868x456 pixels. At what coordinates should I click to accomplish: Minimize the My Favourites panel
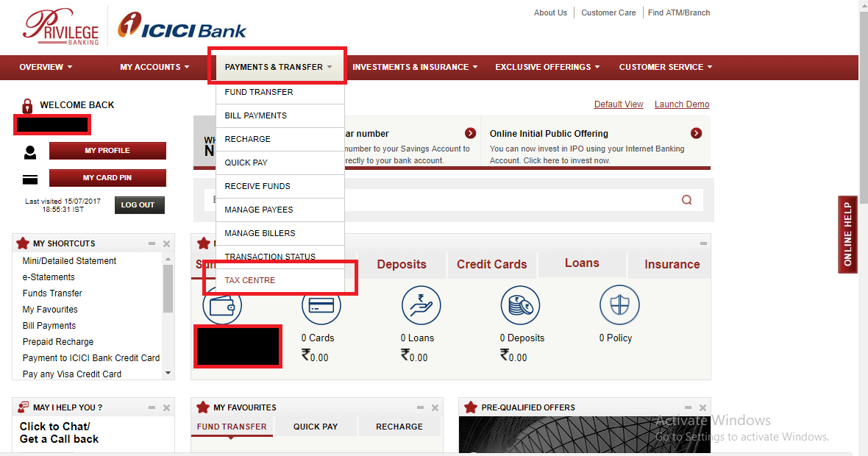coord(420,407)
